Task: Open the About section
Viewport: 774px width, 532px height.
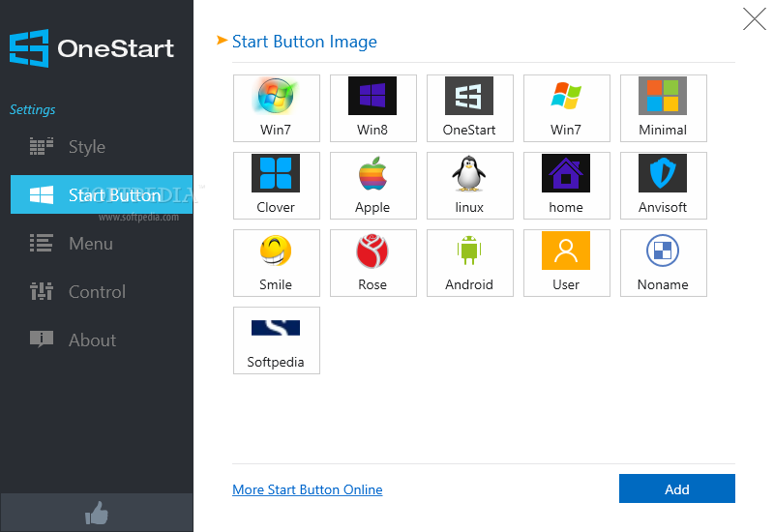Action: pyautogui.click(x=102, y=340)
